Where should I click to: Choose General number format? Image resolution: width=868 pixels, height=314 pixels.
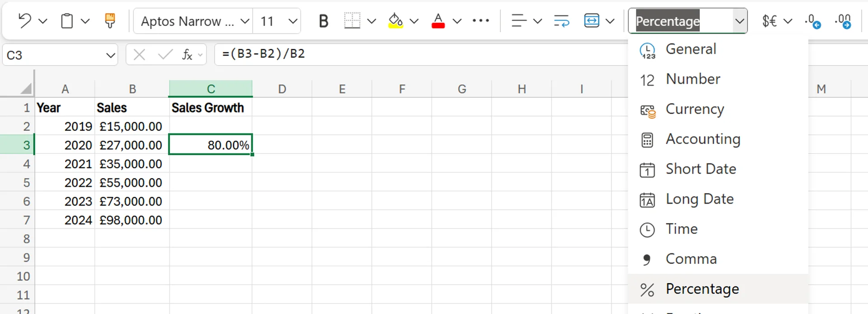(x=718, y=49)
